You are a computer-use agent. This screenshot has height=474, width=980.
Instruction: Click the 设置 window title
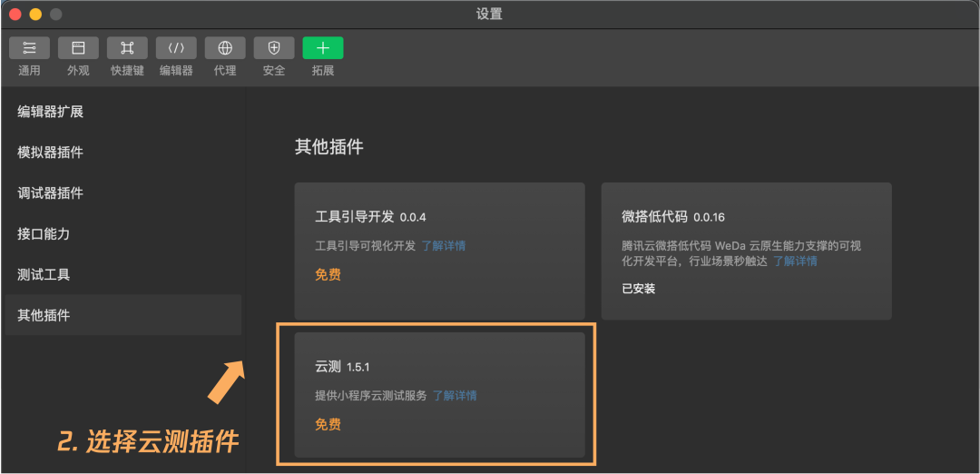click(489, 14)
